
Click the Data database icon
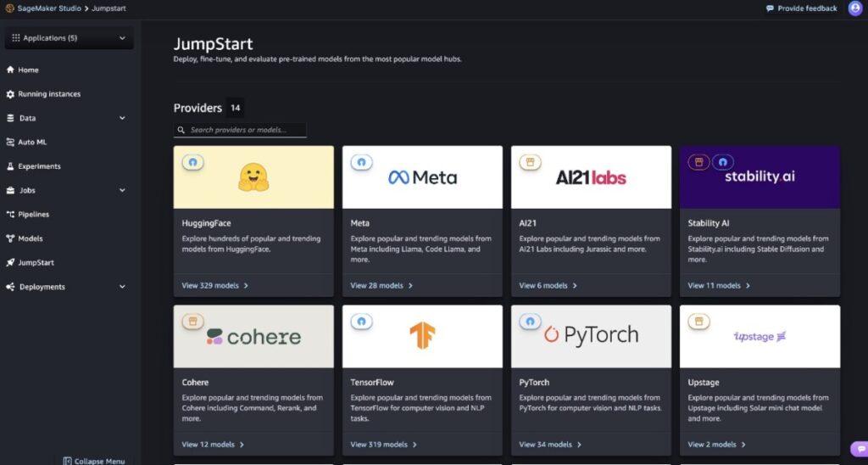pyautogui.click(x=10, y=118)
